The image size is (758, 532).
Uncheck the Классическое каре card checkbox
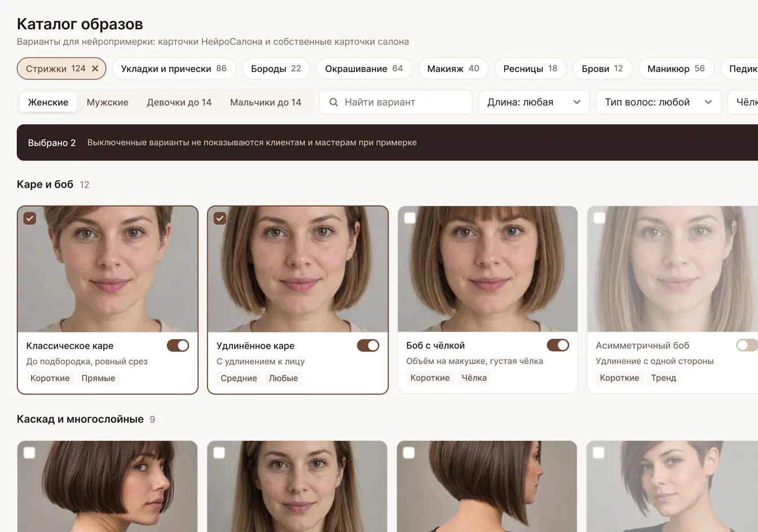click(x=30, y=218)
